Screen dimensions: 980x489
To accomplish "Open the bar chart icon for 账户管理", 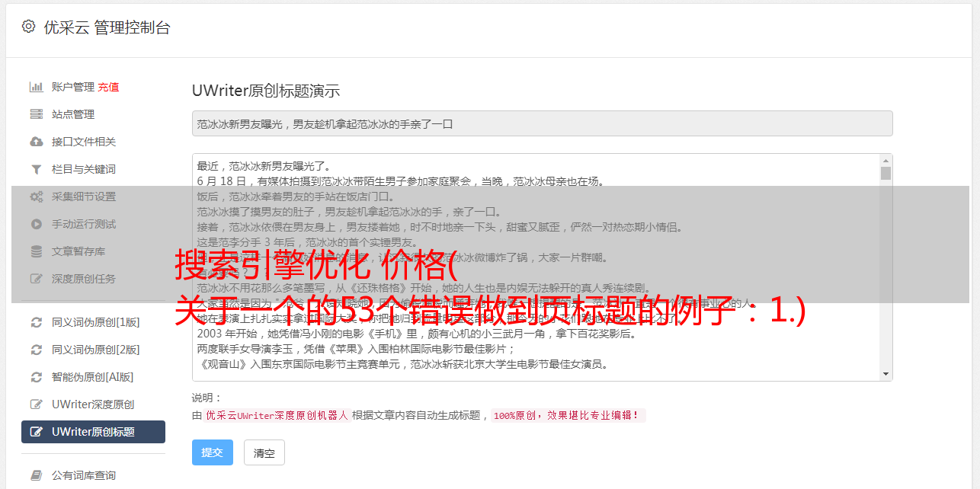I will click(36, 87).
